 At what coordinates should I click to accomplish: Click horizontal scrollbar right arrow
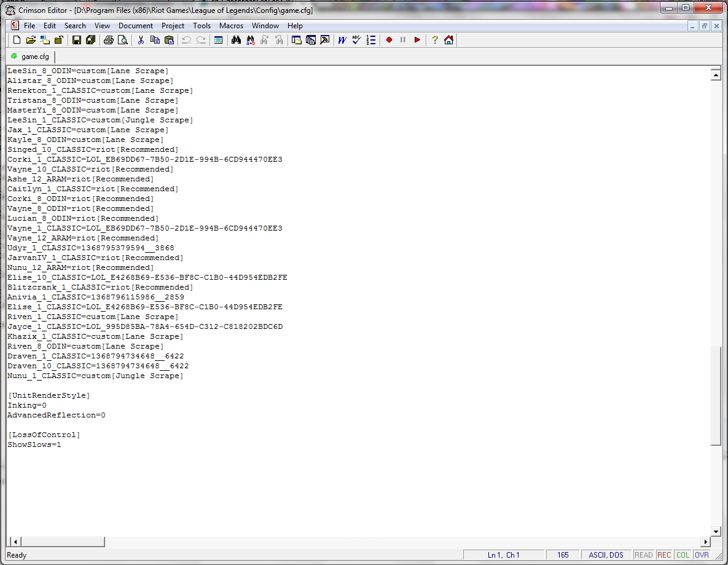click(x=706, y=542)
